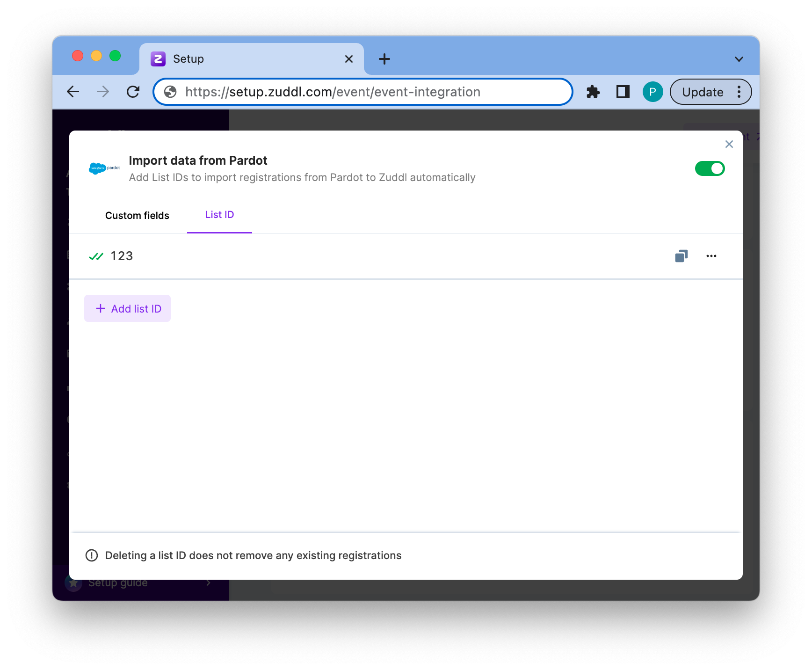Expand the tab search dropdown arrow
812x670 pixels.
coord(739,59)
